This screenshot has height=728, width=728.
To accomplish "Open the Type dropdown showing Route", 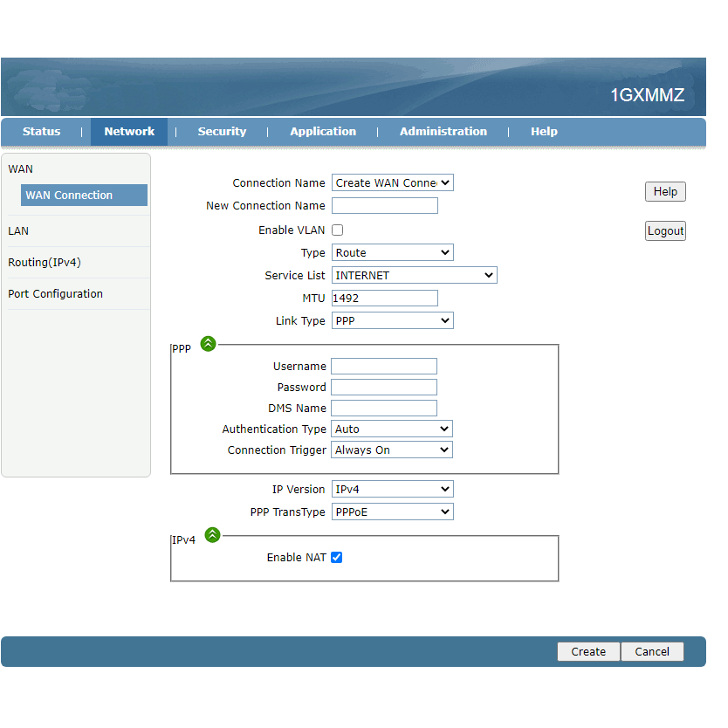I will click(x=392, y=253).
